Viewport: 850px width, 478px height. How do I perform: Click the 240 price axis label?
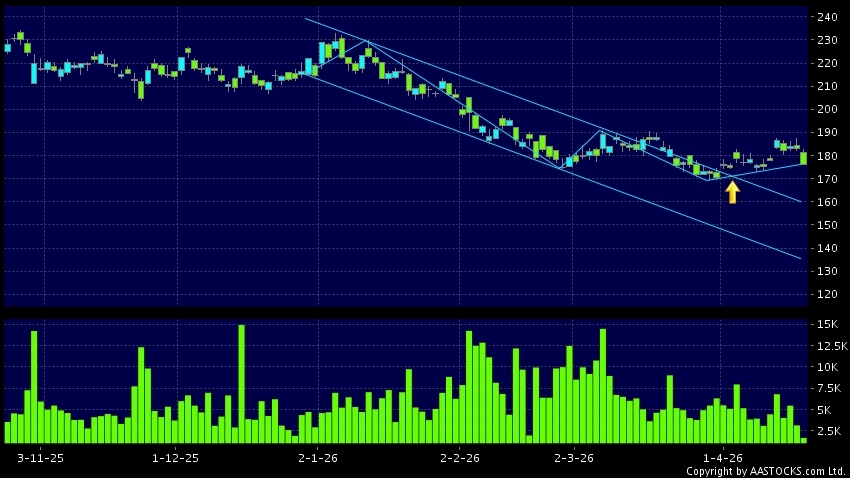tap(826, 18)
